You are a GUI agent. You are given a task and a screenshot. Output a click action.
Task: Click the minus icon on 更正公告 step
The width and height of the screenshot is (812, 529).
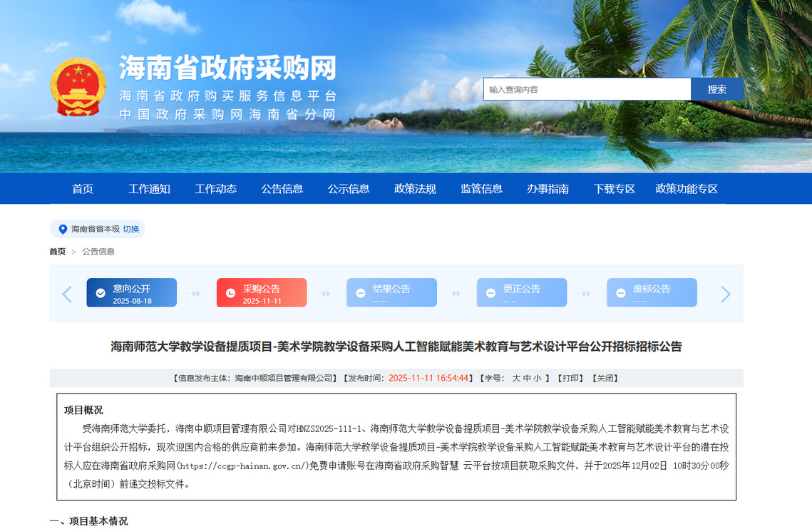pyautogui.click(x=490, y=293)
